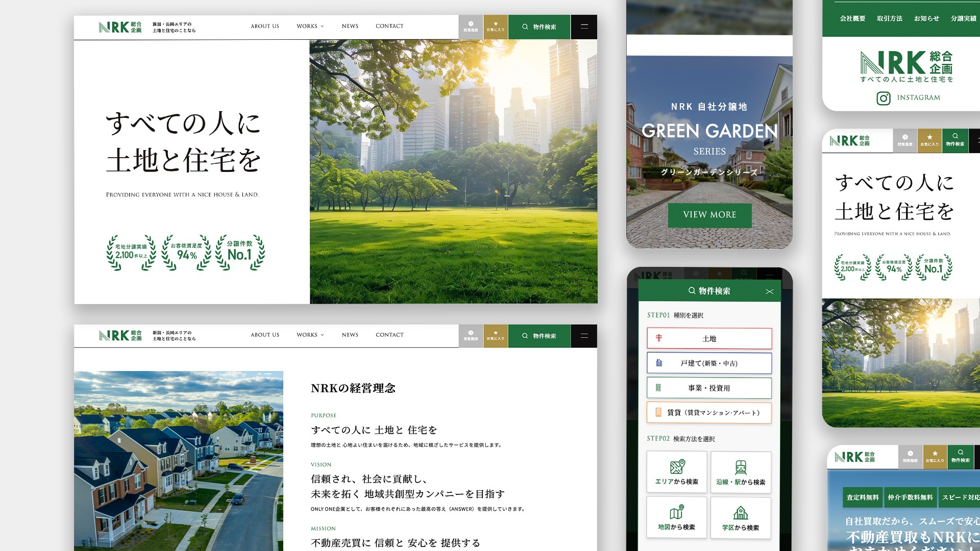Select 地図から検索 search method tile
This screenshot has width=980, height=551.
coord(677,517)
